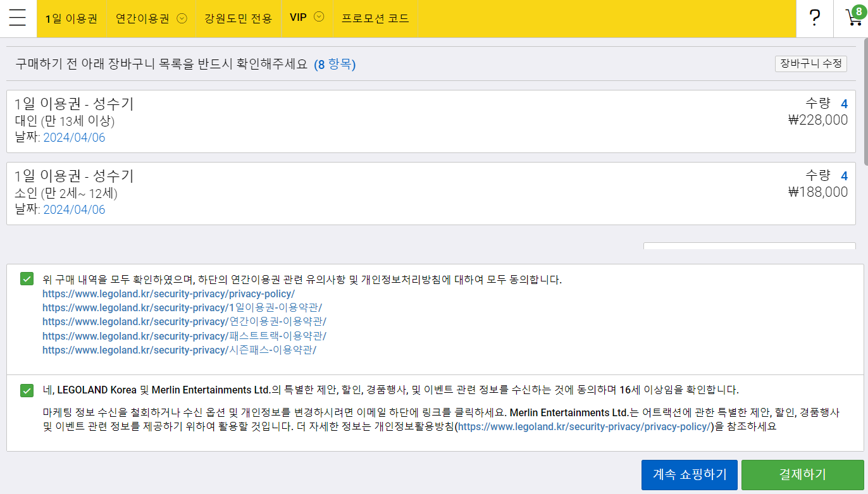Screen dimensions: 868x494
Task: Switch to the 1일 이용권 tab
Action: pos(71,18)
